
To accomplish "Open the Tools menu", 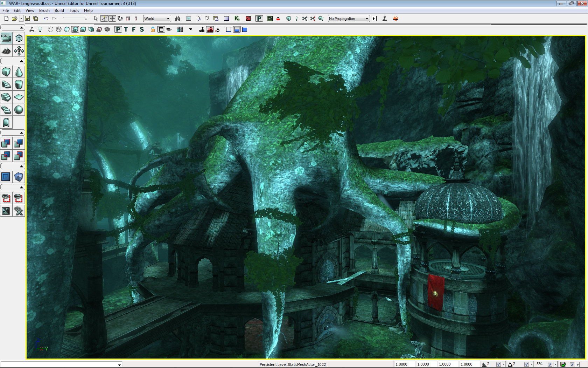I will 74,11.
